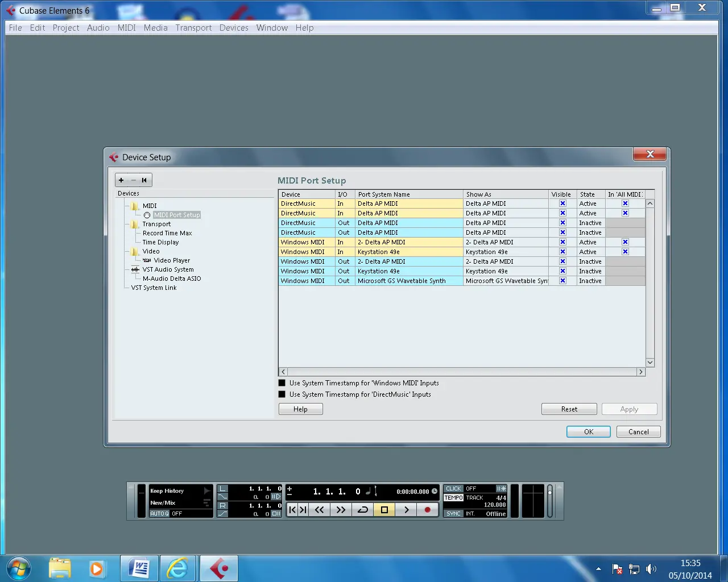This screenshot has height=582, width=728.
Task: Open the MIDI menu in menu bar
Action: pos(126,28)
